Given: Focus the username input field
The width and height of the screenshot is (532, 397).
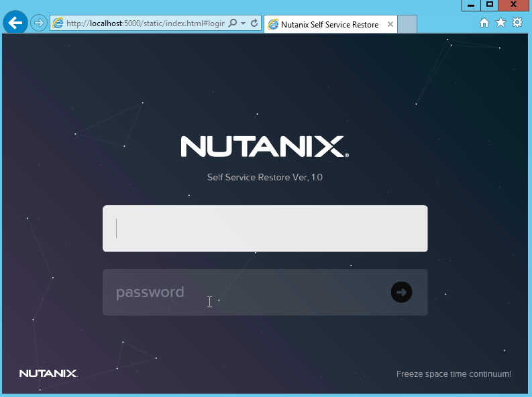Looking at the screenshot, I should pos(265,229).
